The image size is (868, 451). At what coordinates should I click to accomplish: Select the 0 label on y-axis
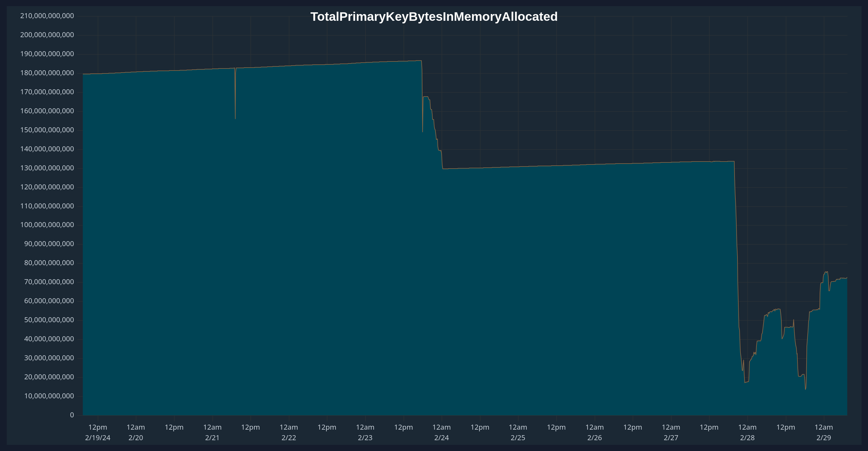tap(72, 415)
